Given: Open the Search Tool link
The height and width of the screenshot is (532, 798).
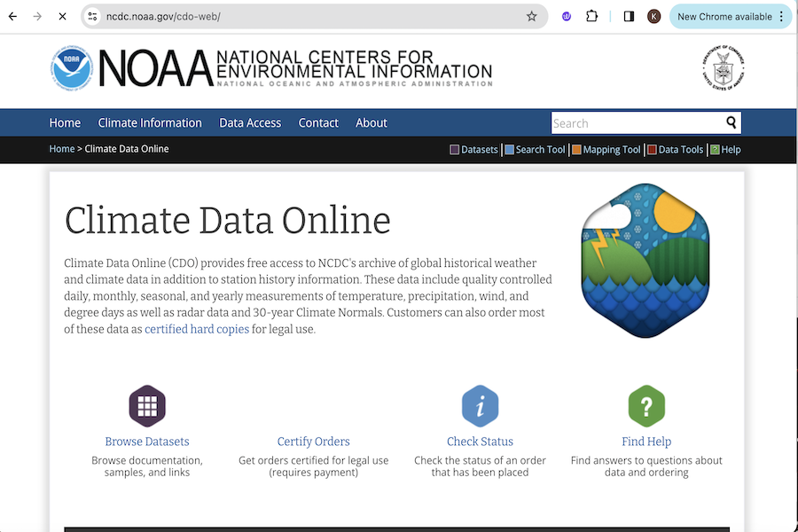Looking at the screenshot, I should [540, 150].
